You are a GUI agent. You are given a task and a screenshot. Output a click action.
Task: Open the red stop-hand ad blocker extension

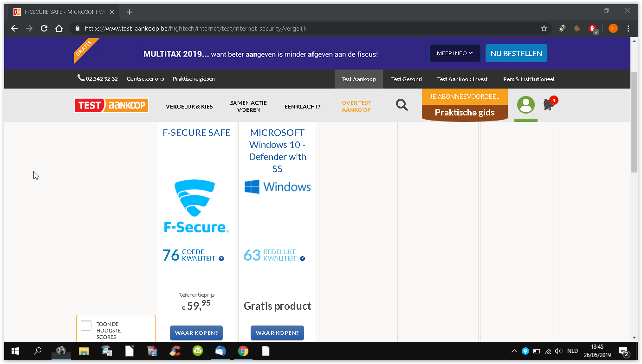click(593, 29)
